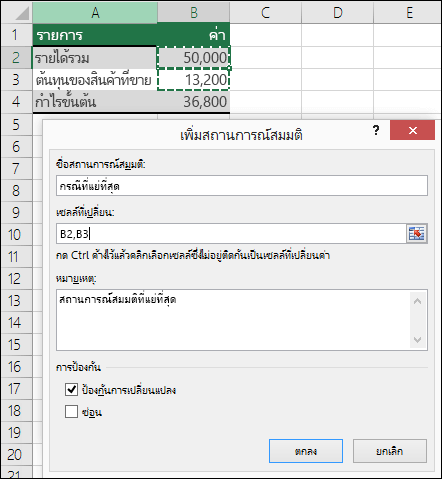The image size is (442, 479).
Task: Select column D header
Action: [x=337, y=13]
